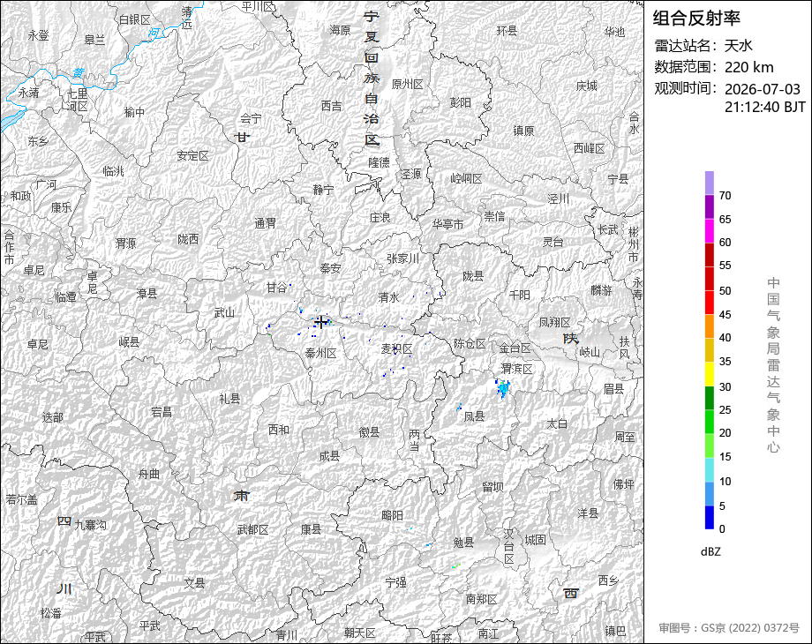Click the 原州区 map label

pos(407,84)
